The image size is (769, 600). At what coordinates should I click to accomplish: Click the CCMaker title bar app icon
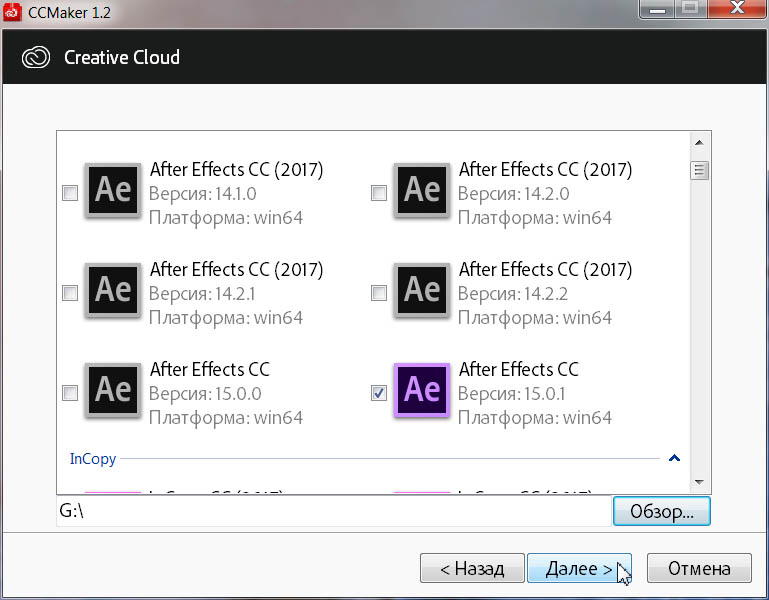coord(12,12)
